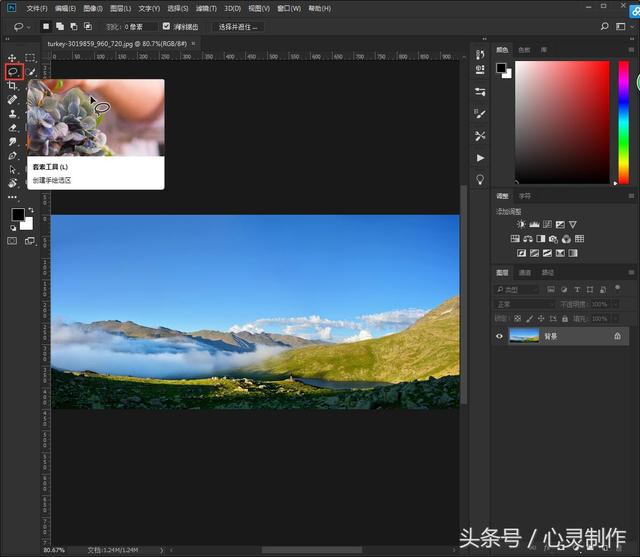Screen dimensions: 640x557
Task: Toggle Quick Mask mode icon
Action: 12,241
